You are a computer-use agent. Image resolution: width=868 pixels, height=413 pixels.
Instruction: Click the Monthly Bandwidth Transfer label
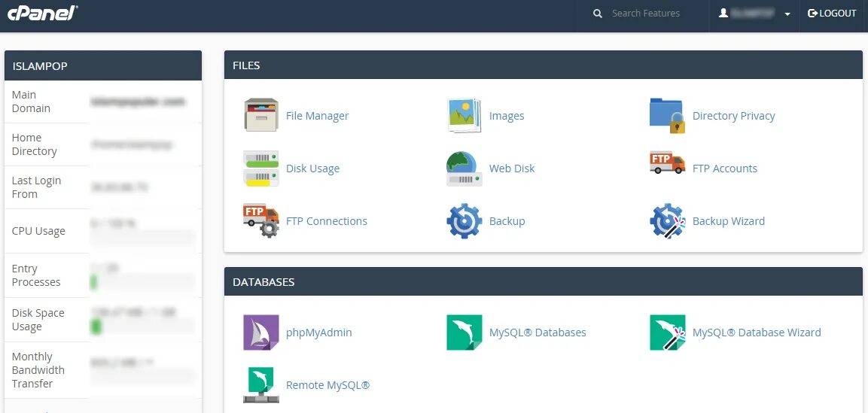pyautogui.click(x=38, y=370)
